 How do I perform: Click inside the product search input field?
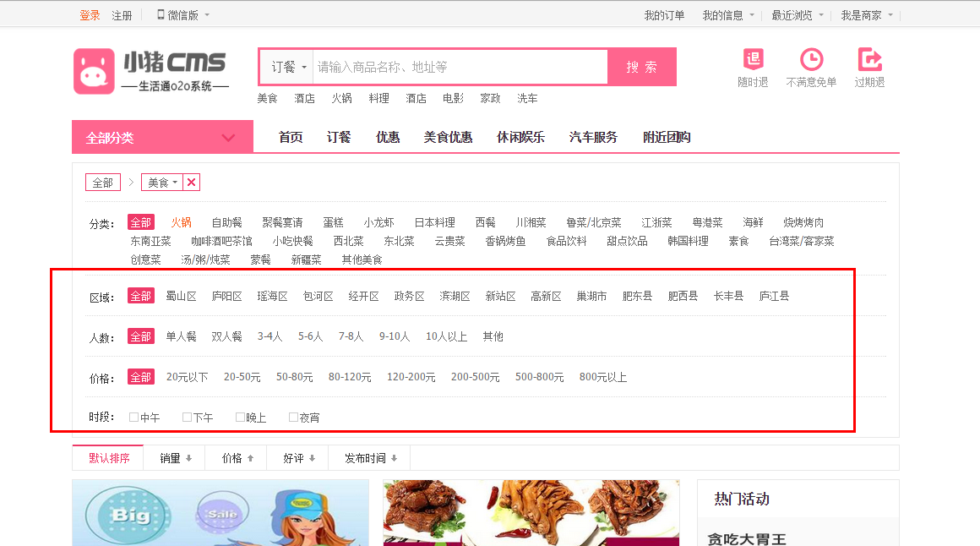point(460,66)
